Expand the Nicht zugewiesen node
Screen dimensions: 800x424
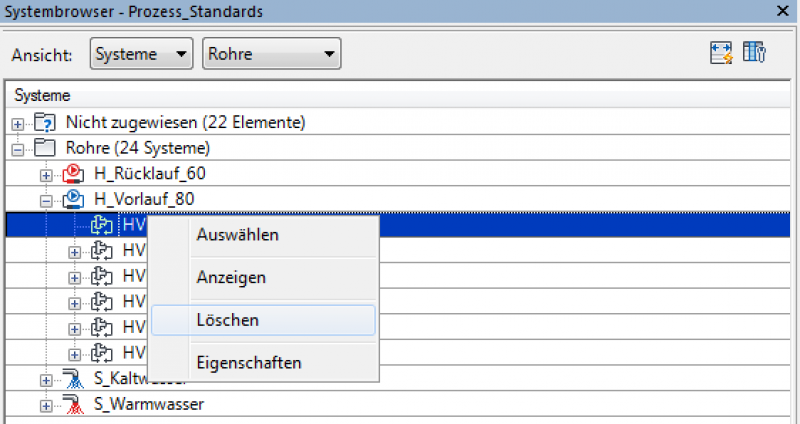tap(17, 122)
